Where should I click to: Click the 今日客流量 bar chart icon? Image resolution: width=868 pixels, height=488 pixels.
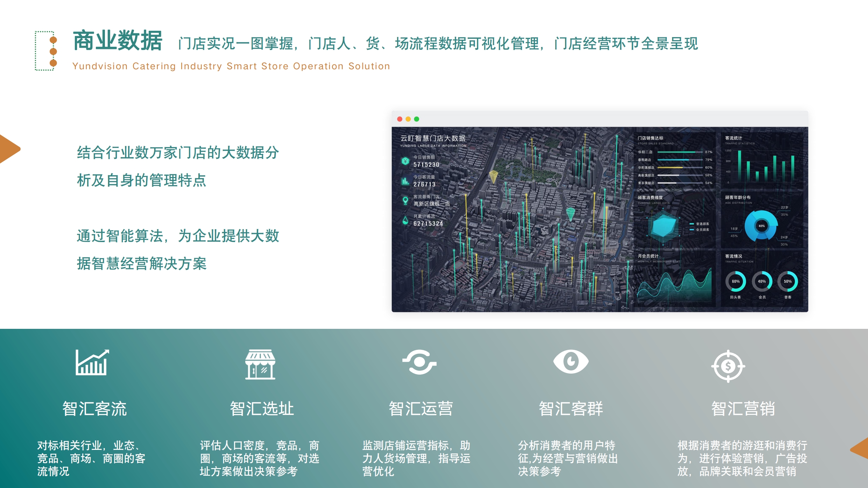click(405, 181)
